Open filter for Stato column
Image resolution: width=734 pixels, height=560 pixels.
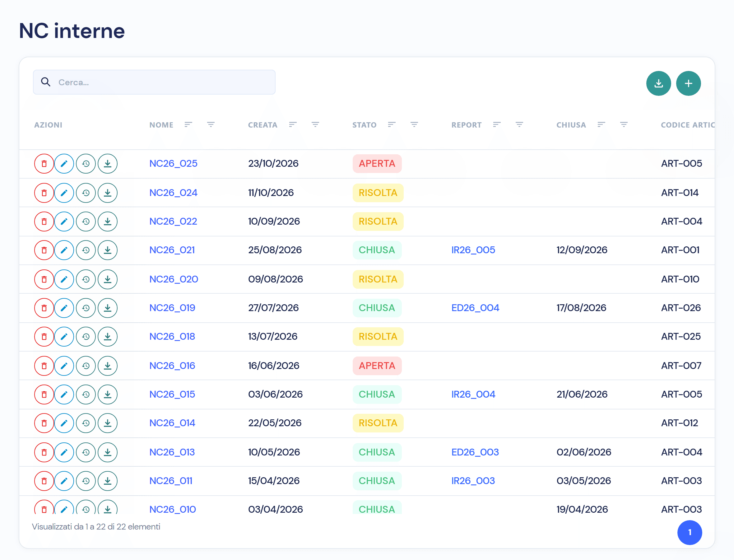pyautogui.click(x=415, y=125)
